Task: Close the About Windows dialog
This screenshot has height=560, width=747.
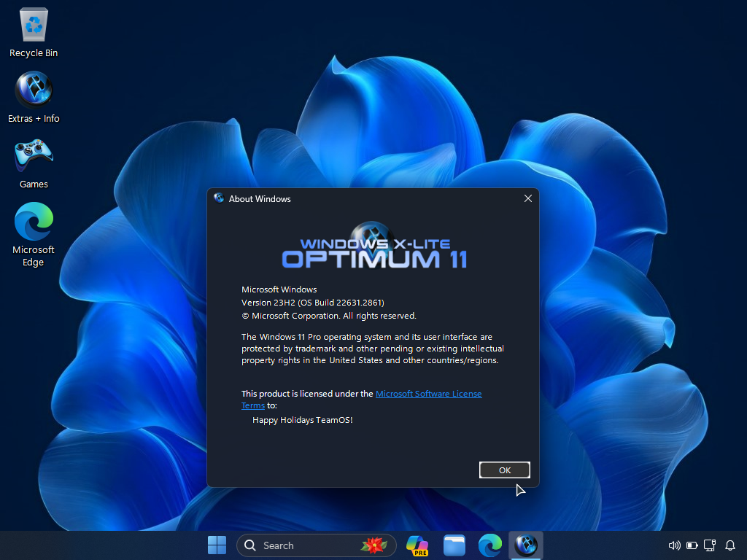Action: [528, 198]
